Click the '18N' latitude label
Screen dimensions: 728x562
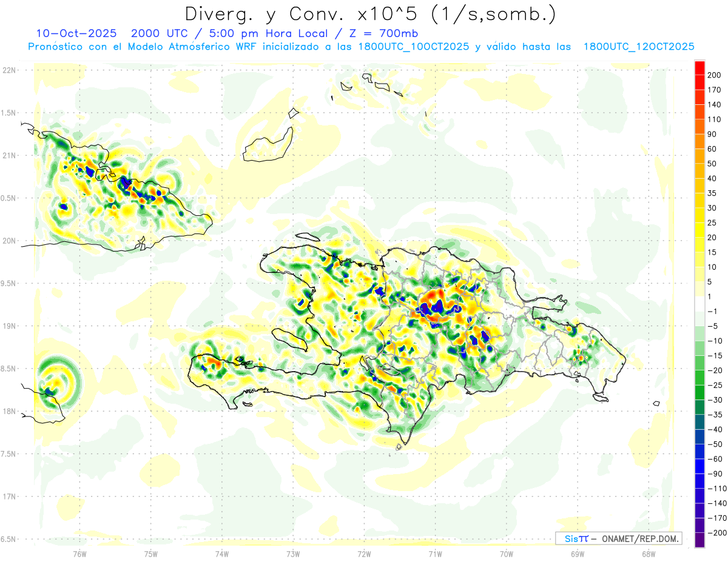10,411
